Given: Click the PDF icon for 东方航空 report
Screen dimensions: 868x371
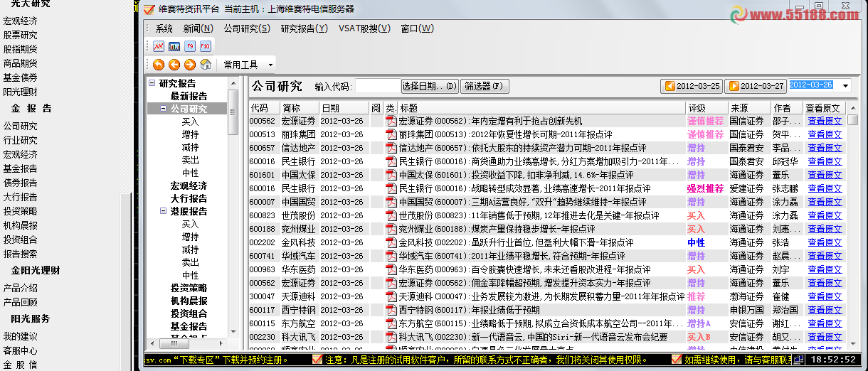Looking at the screenshot, I should tap(391, 323).
